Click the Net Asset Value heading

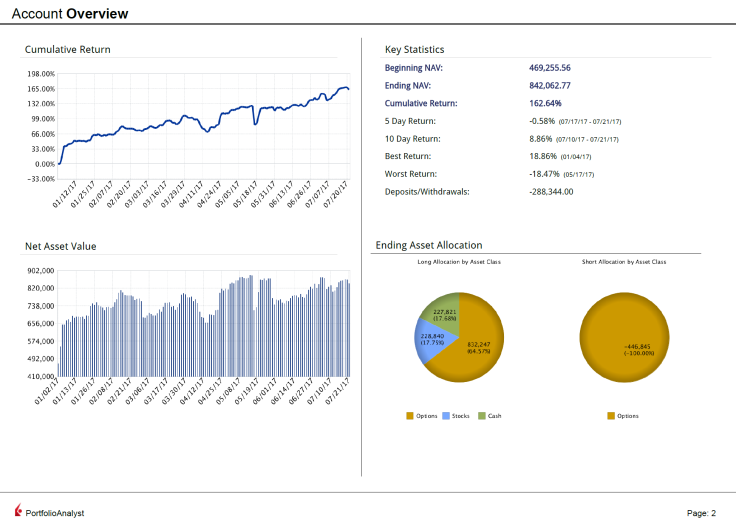(x=61, y=246)
